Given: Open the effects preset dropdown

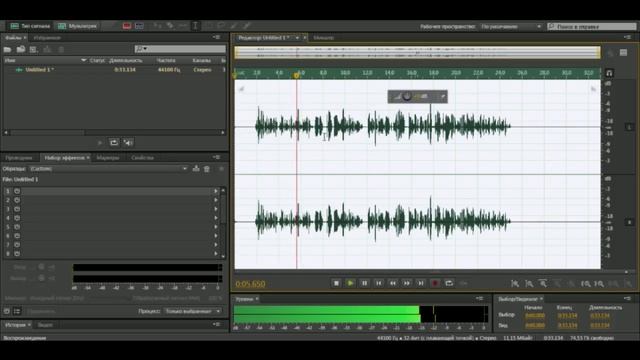Looking at the screenshot, I should tap(108, 169).
